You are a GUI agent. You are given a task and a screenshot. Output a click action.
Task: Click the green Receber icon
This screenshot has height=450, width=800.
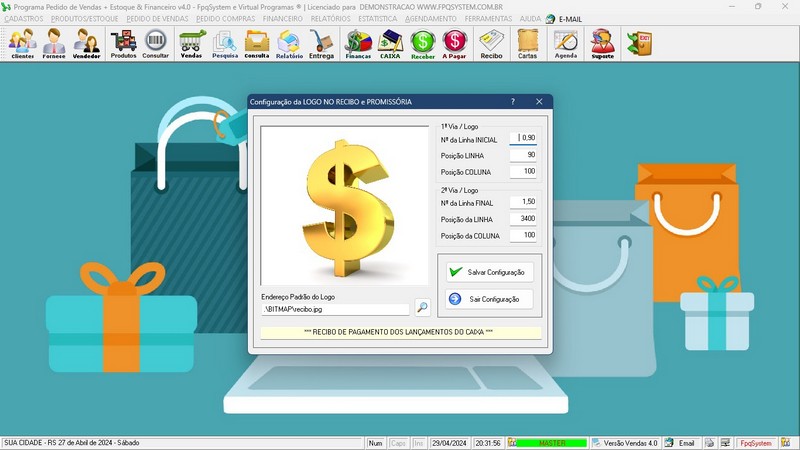pyautogui.click(x=423, y=44)
